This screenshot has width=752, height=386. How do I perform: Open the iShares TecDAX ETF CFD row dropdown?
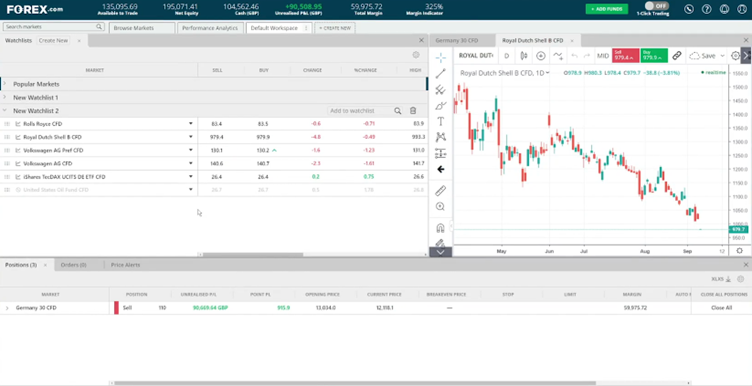coord(191,176)
